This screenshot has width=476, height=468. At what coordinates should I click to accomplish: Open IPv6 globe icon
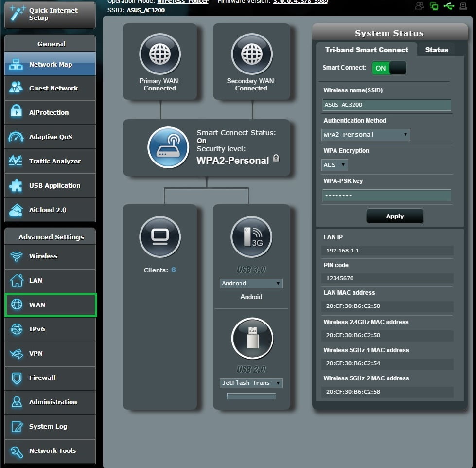(17, 329)
